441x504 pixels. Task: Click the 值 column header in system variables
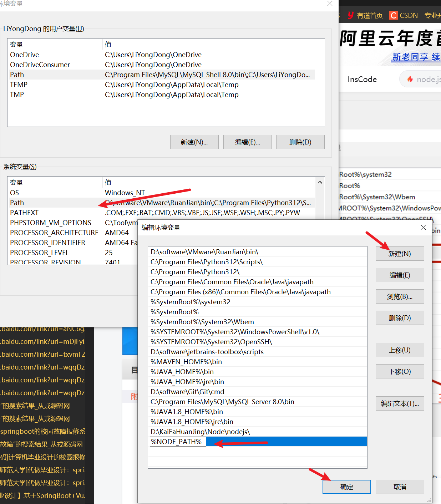209,182
